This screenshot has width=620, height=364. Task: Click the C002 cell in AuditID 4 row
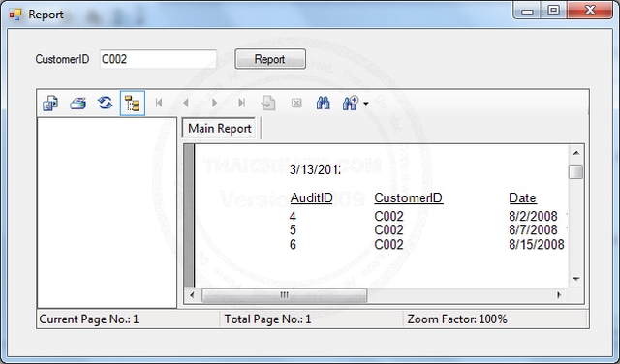pyautogui.click(x=389, y=216)
